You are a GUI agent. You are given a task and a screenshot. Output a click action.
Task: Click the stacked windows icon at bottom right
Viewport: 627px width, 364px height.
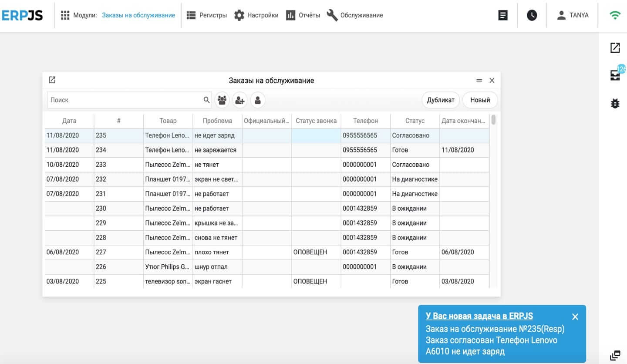(x=615, y=355)
